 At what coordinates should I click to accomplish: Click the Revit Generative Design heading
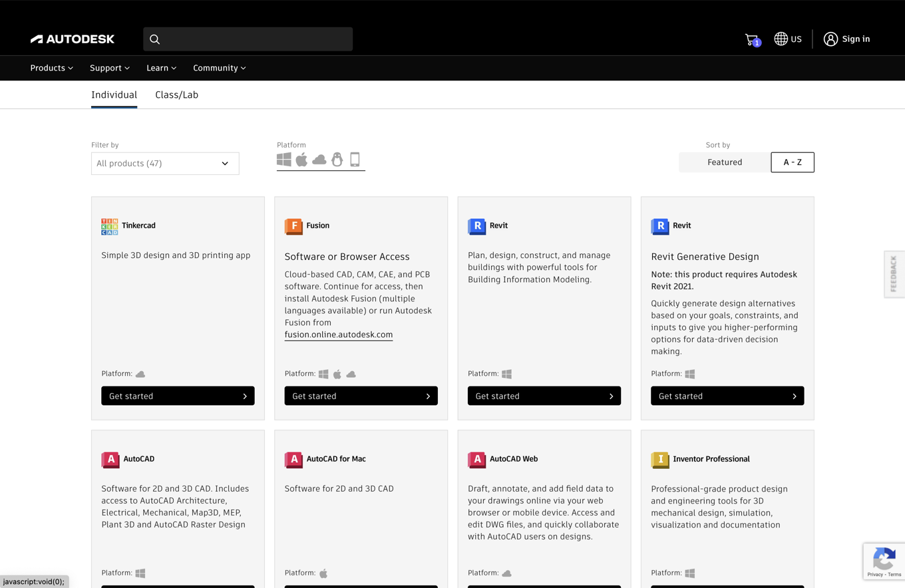[705, 257]
